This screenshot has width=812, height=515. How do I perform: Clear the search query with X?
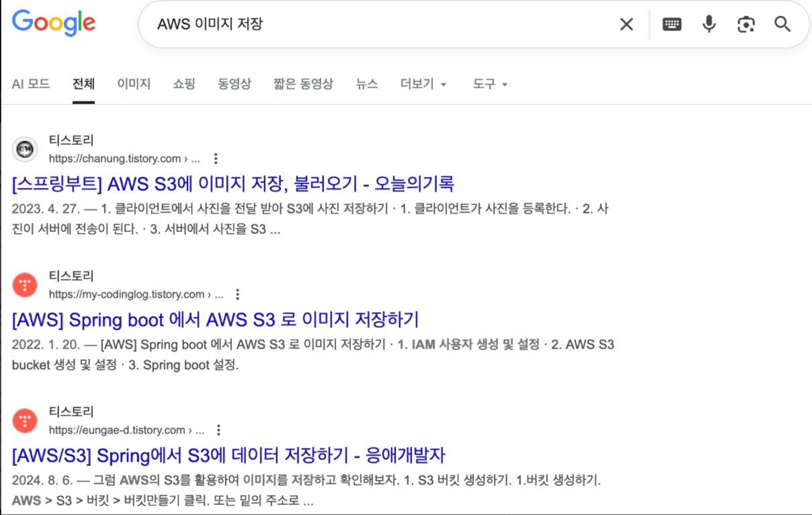(x=626, y=24)
